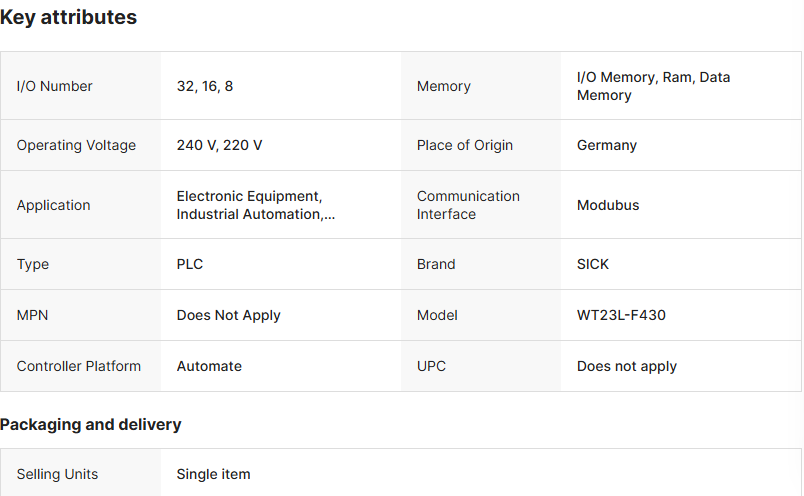Select the "Does Not Apply" MPN value
Viewport: 804px width, 496px height.
point(229,315)
